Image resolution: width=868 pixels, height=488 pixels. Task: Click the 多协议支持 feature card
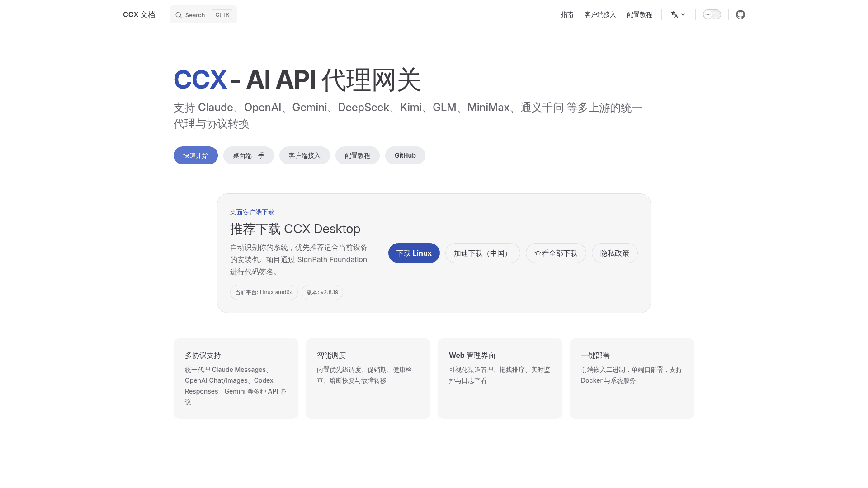(236, 379)
